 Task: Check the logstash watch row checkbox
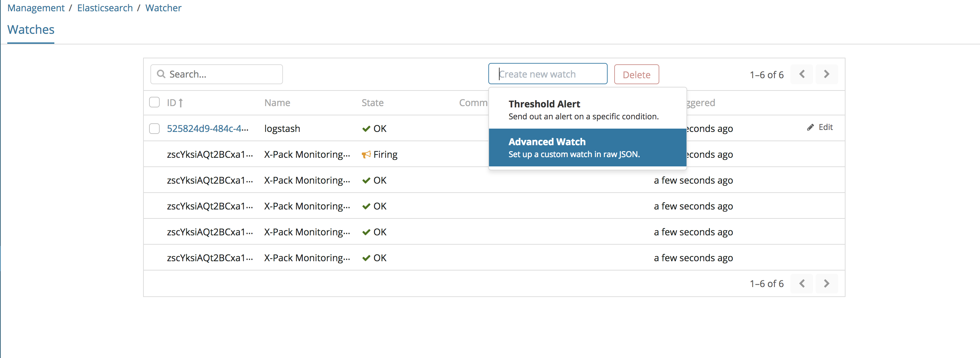154,129
